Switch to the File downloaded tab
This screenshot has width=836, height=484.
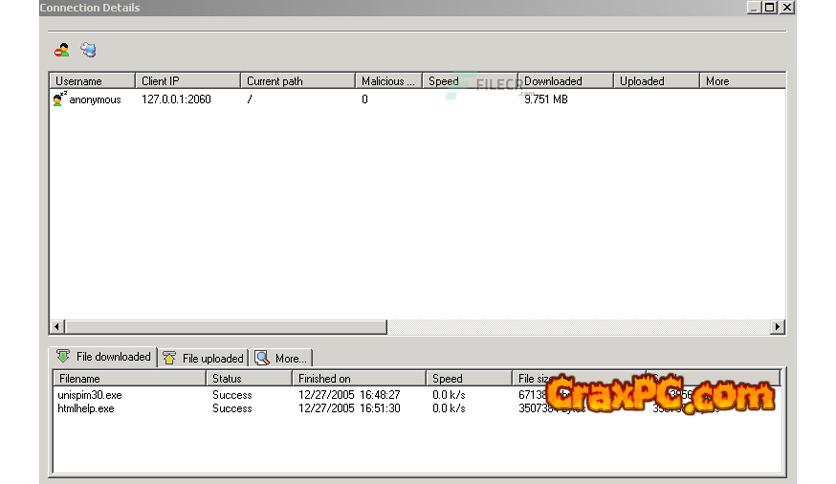103,357
